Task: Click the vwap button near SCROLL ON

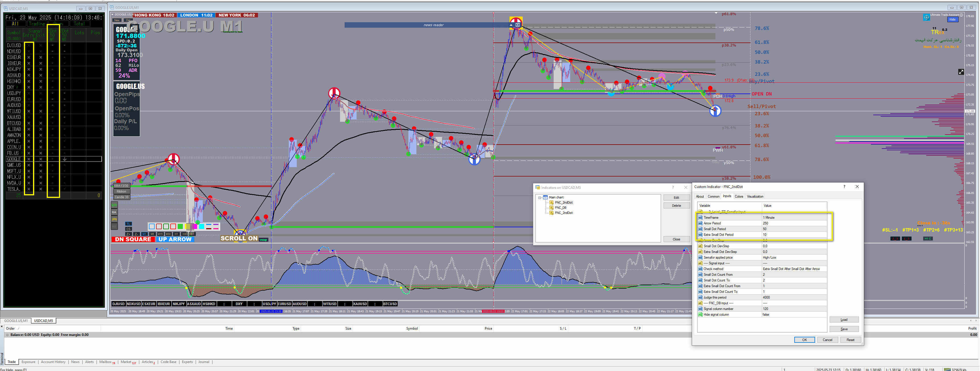Action: tap(264, 240)
